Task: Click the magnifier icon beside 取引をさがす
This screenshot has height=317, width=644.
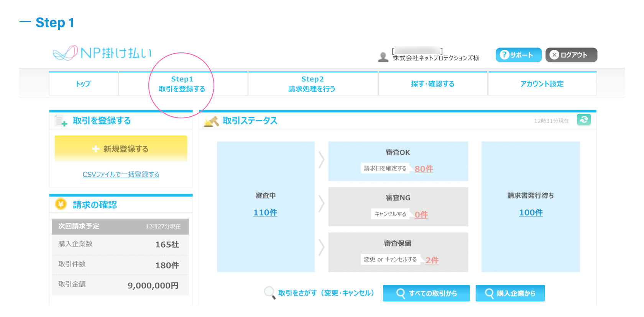Action: [x=270, y=293]
